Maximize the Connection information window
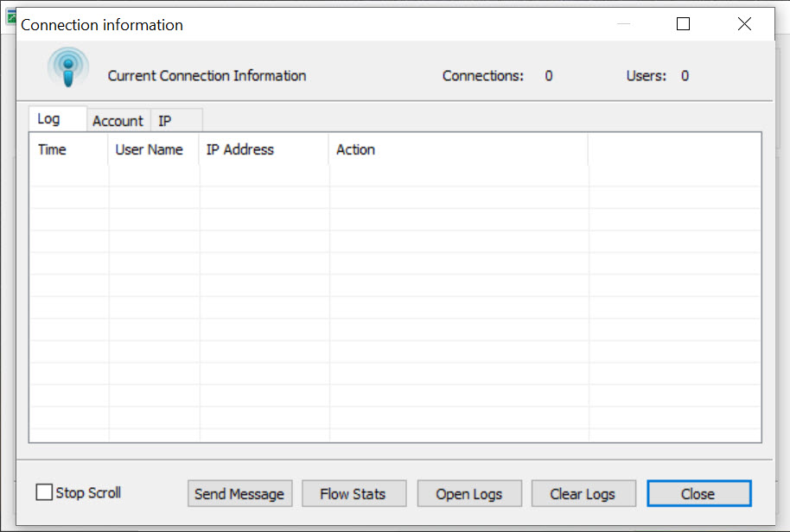 (683, 24)
